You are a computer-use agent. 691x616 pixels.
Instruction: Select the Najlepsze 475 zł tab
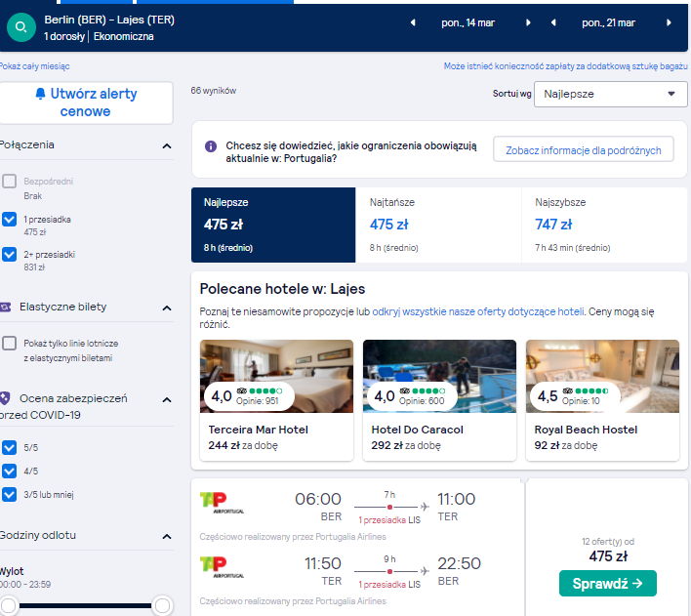click(273, 225)
